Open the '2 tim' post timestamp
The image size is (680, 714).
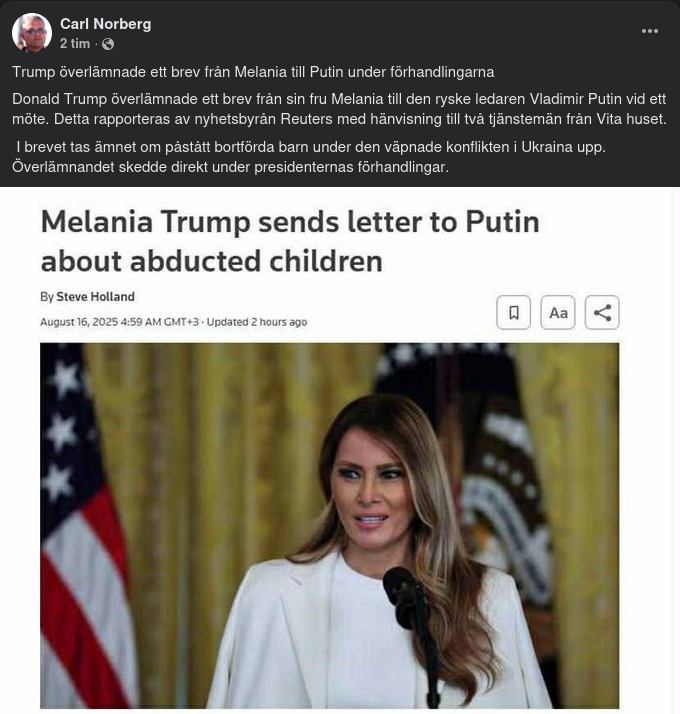pos(75,44)
